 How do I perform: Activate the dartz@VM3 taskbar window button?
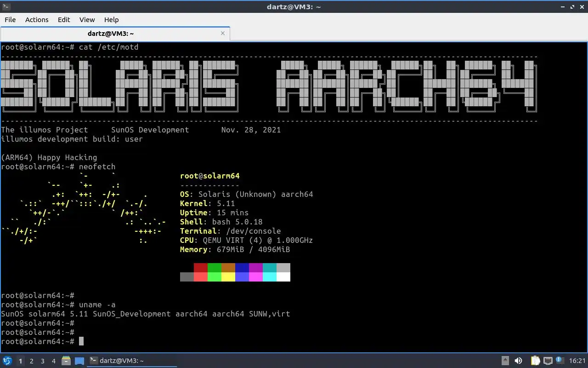click(x=132, y=361)
